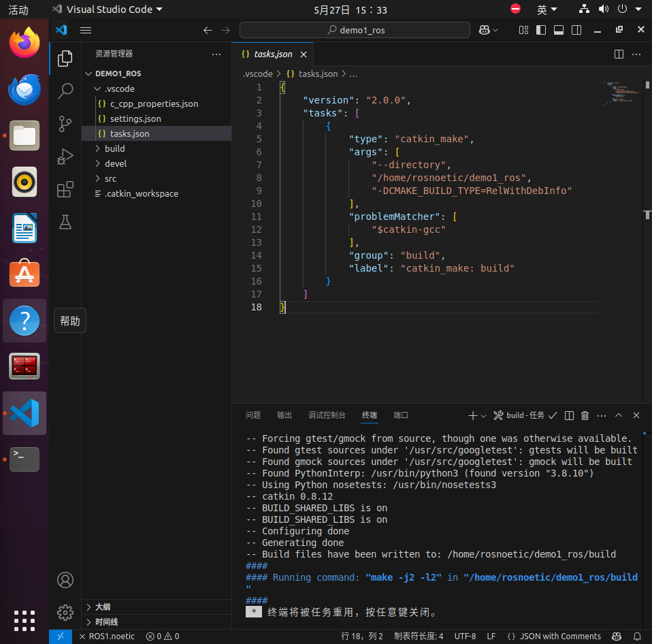
Task: Maximize panel size with the up chevron
Action: 619,415
